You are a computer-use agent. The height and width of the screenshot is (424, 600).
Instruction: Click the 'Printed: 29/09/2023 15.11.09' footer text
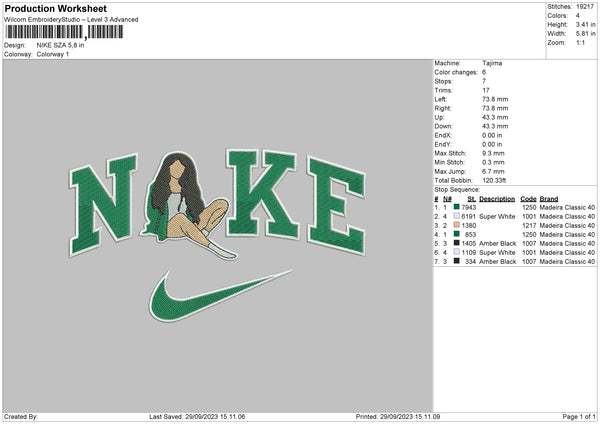tap(398, 417)
